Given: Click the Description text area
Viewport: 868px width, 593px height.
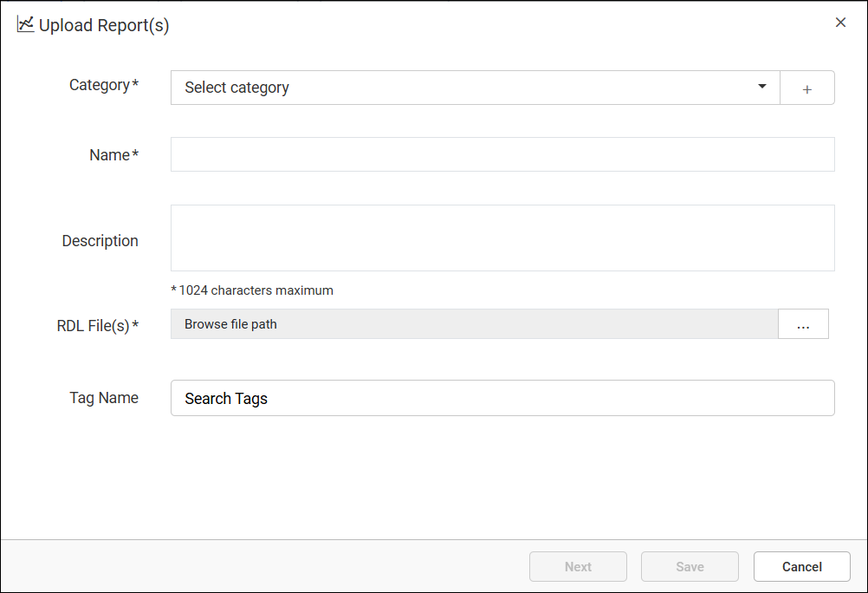Looking at the screenshot, I should point(502,237).
